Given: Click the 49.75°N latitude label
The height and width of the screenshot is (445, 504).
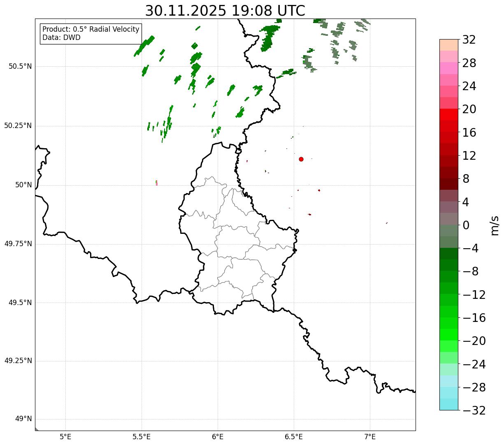Looking at the screenshot, I should point(18,244).
